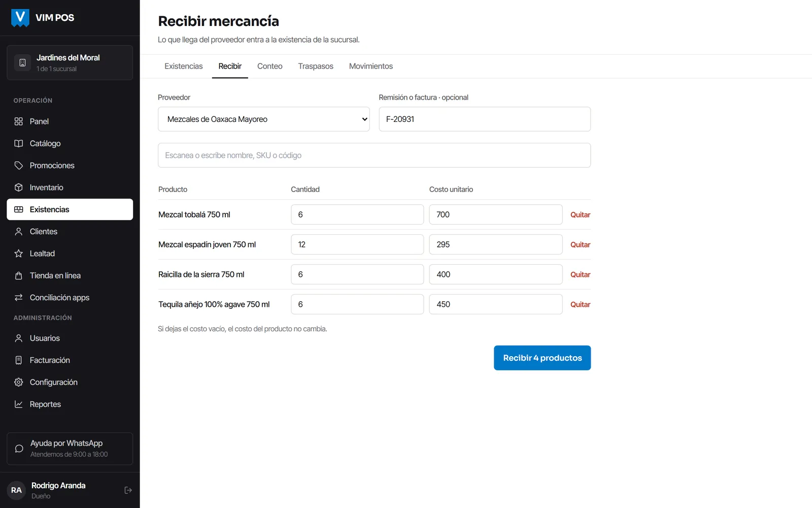The image size is (812, 508).
Task: Switch to the Existencias tab
Action: coord(184,66)
